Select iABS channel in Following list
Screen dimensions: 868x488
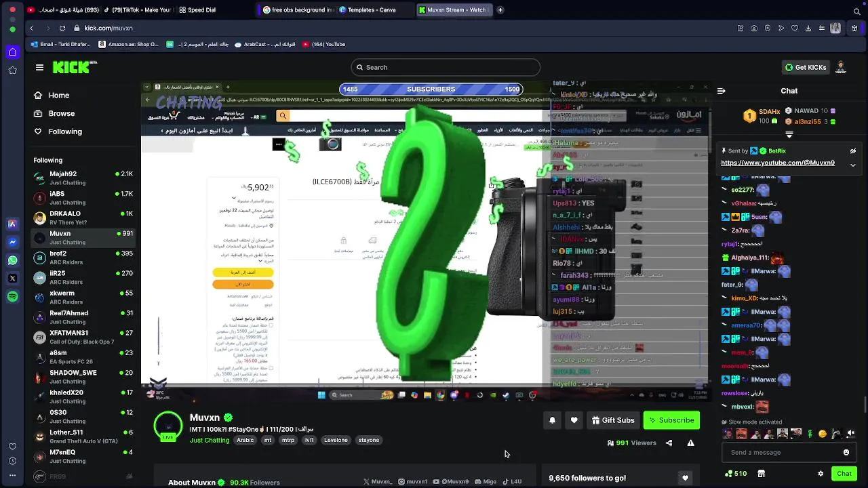point(84,198)
